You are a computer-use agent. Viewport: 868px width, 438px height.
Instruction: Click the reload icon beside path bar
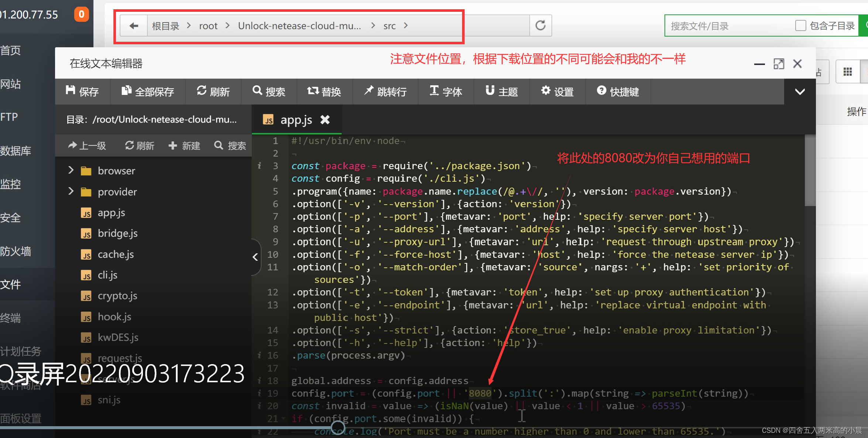pyautogui.click(x=541, y=25)
